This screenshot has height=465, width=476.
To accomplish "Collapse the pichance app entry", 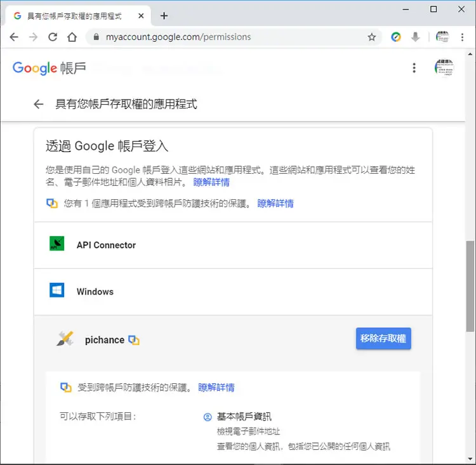I will (194, 339).
